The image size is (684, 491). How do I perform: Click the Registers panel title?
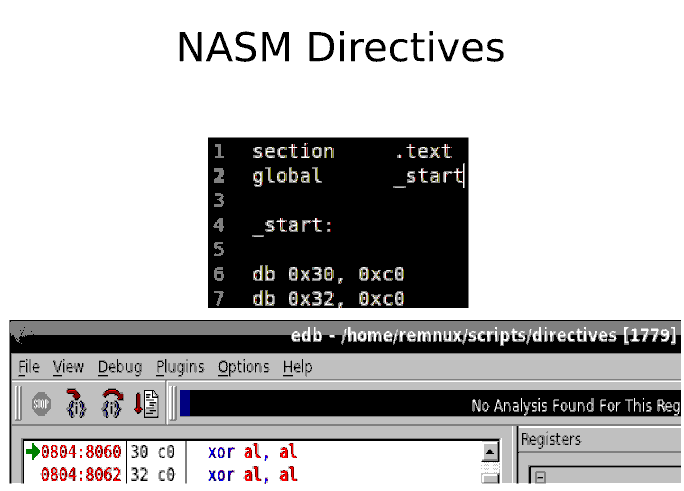coord(551,439)
